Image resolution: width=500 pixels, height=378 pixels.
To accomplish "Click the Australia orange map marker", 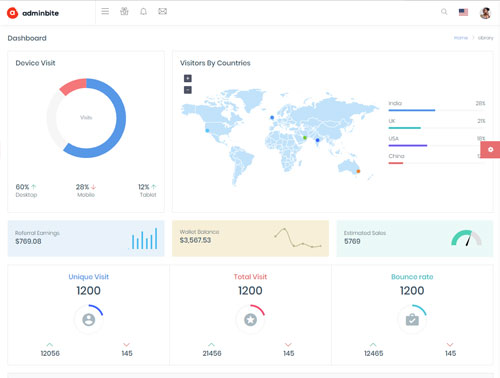I will pyautogui.click(x=358, y=171).
